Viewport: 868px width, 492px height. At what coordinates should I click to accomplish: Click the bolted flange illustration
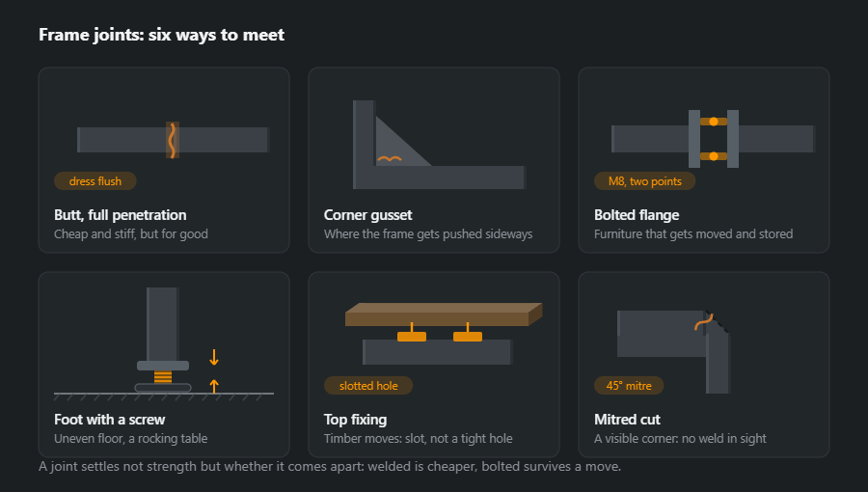pos(713,139)
